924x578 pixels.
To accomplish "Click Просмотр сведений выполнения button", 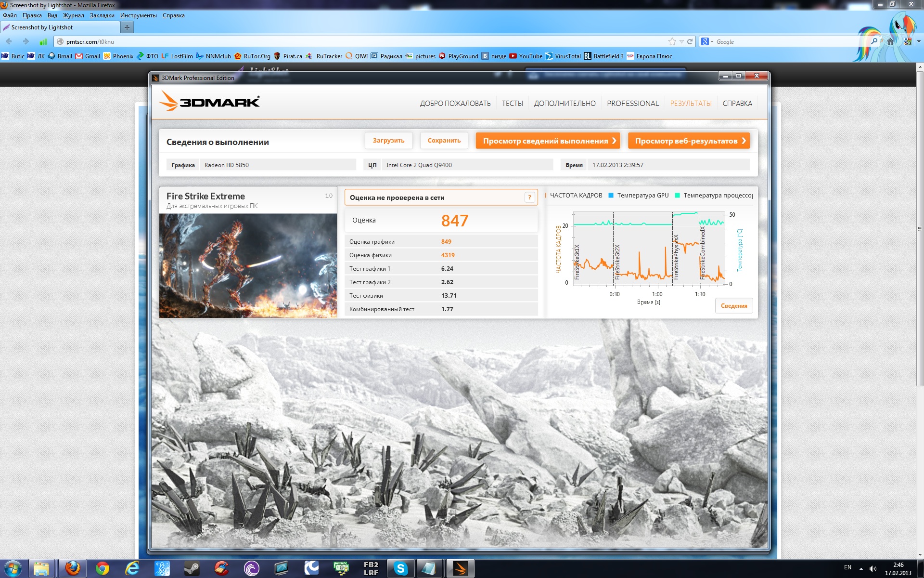I will coord(548,141).
